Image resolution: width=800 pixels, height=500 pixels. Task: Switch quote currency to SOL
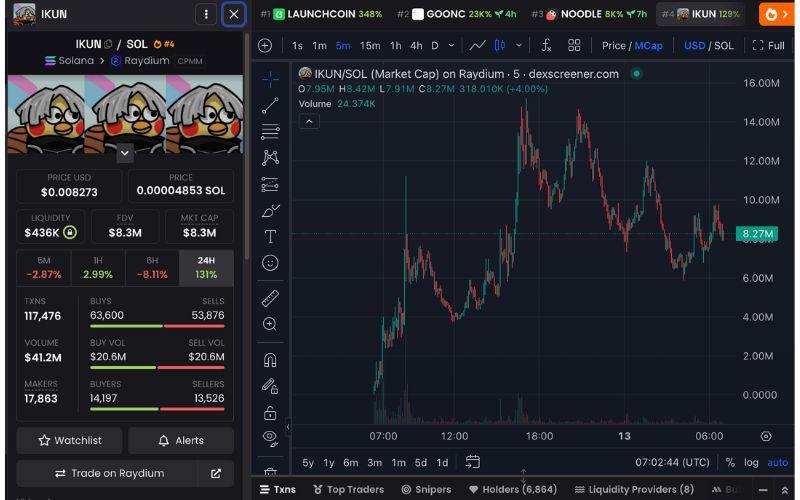723,45
